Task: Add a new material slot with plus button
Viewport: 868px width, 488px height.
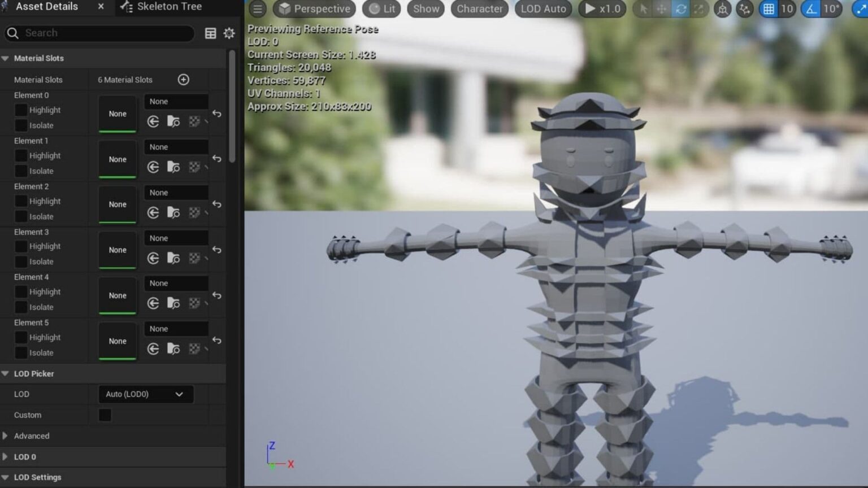Action: [183, 79]
